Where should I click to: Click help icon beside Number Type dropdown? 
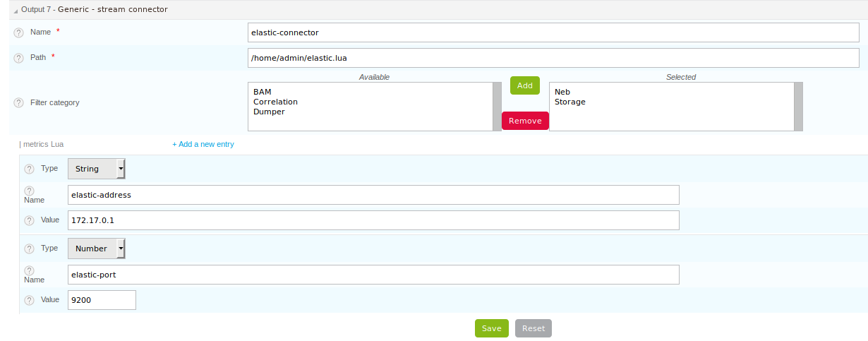(x=29, y=249)
